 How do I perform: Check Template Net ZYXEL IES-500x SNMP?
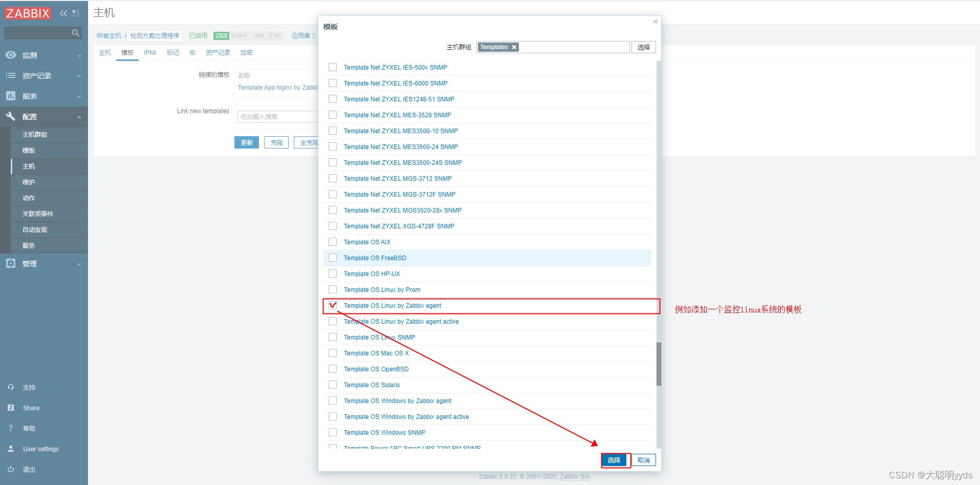[333, 67]
